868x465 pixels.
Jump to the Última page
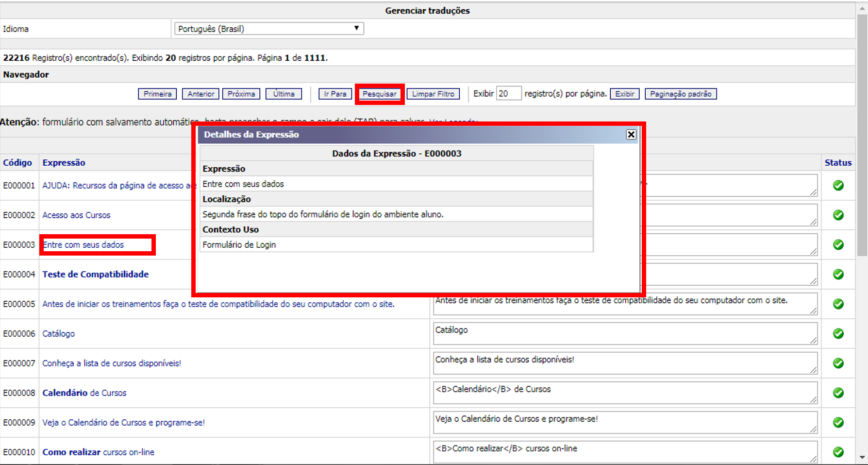coord(284,94)
